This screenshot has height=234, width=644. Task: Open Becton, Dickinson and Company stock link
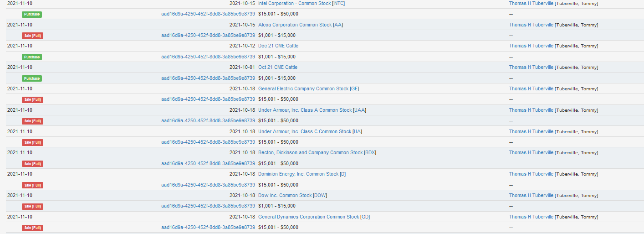(311, 152)
